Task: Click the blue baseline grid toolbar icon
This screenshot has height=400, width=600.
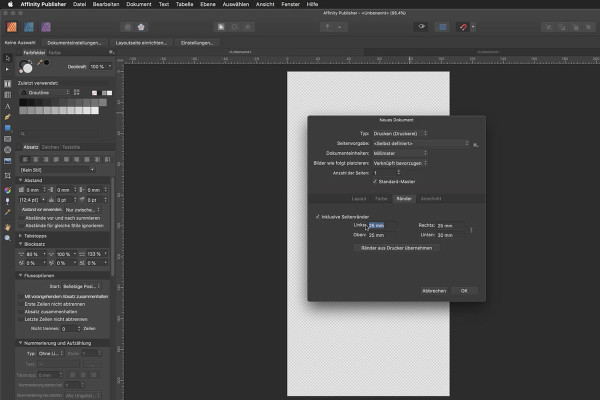Action: click(442, 27)
